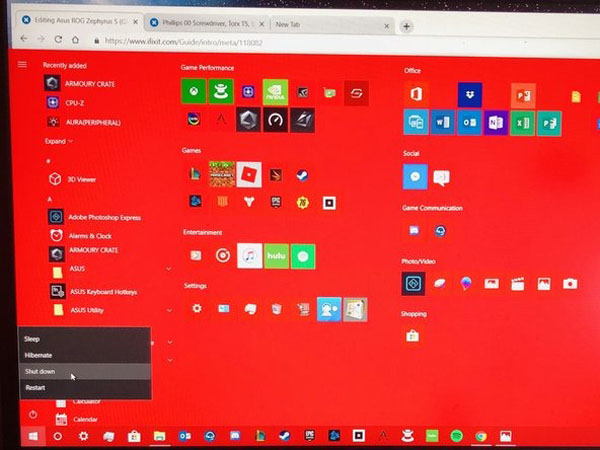Image resolution: width=600 pixels, height=450 pixels.
Task: Reload the page in the browser
Action: 58,39
